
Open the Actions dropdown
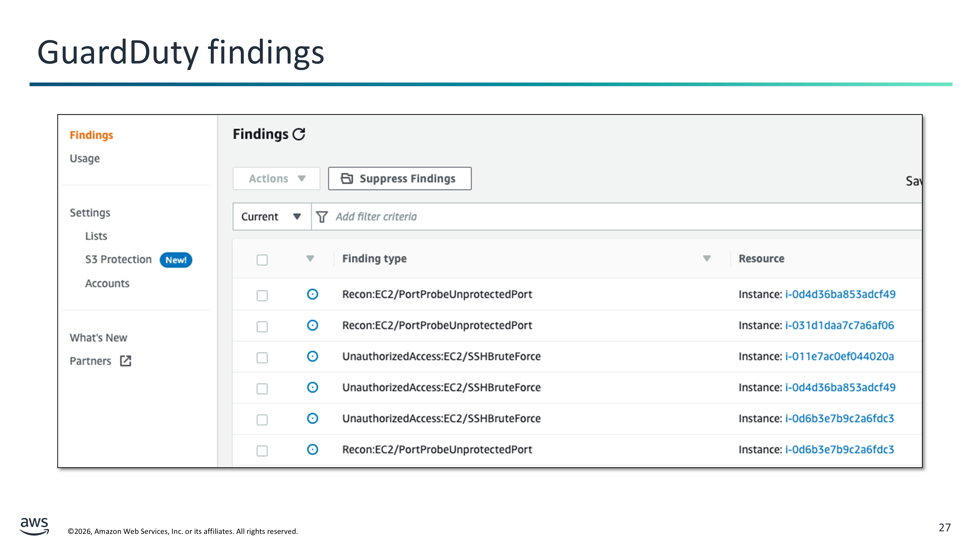click(277, 178)
